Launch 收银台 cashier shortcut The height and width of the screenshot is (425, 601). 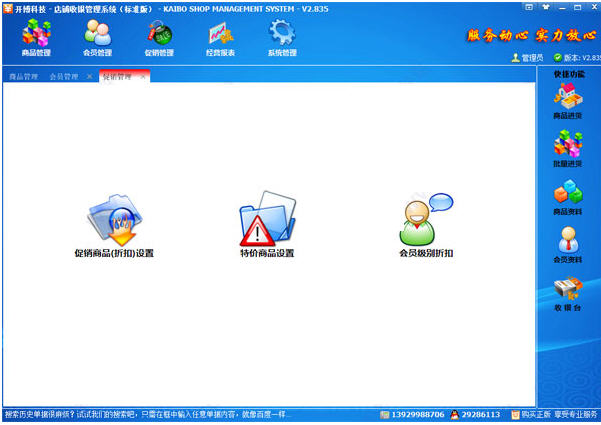pyautogui.click(x=568, y=294)
